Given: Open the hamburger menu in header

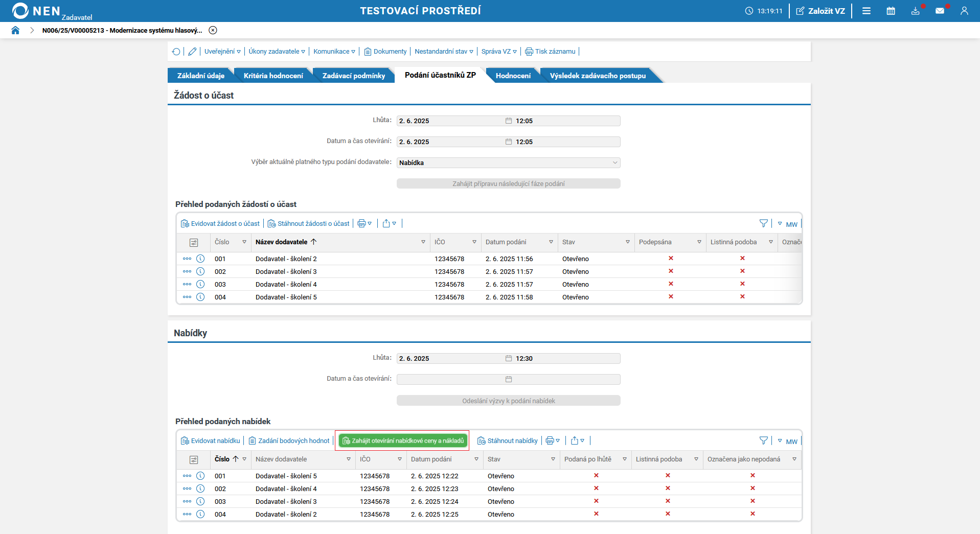Looking at the screenshot, I should [867, 11].
